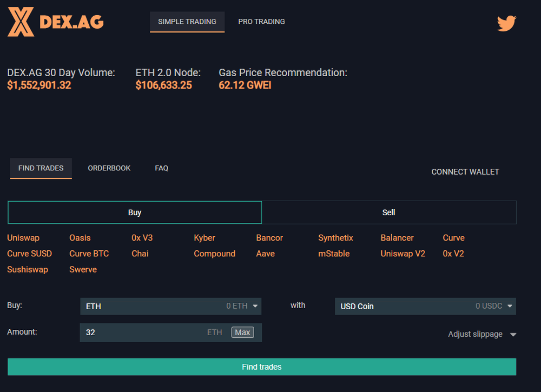541x392 pixels.
Task: Toggle the 0x V3 exchange
Action: [142, 238]
